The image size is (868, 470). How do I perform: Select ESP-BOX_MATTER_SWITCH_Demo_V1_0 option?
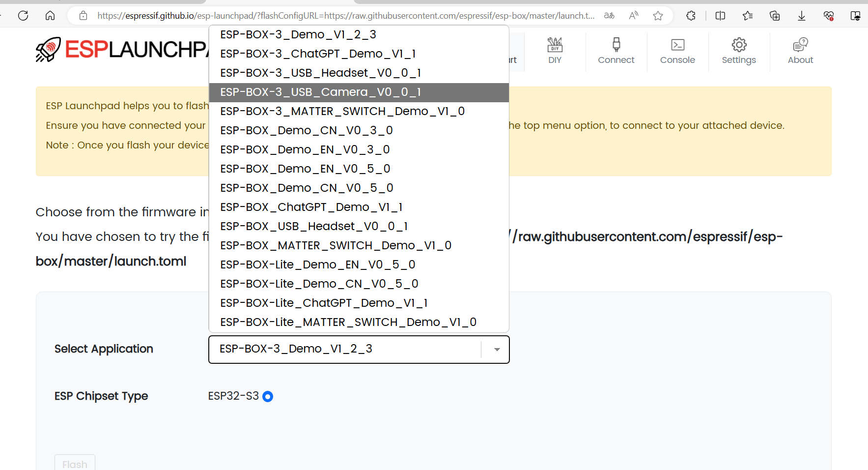point(359,245)
